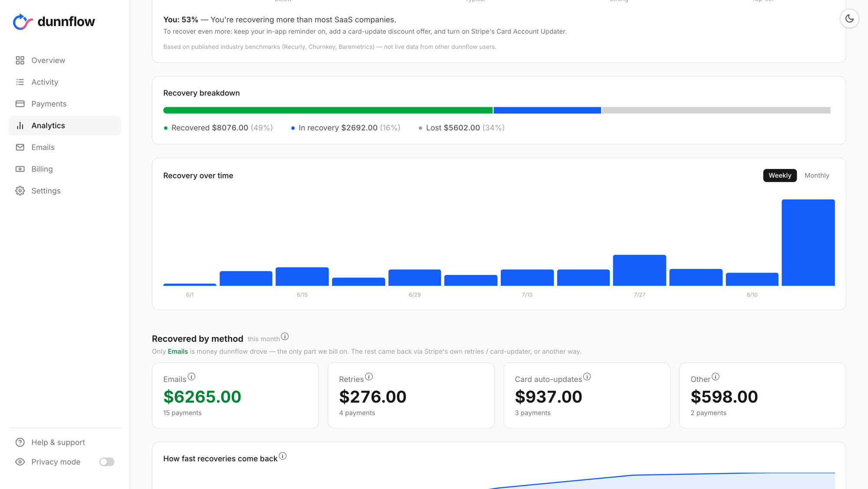Screen dimensions: 868x489
Task: Click green Recovered segment of breakdown bar
Action: [328, 110]
